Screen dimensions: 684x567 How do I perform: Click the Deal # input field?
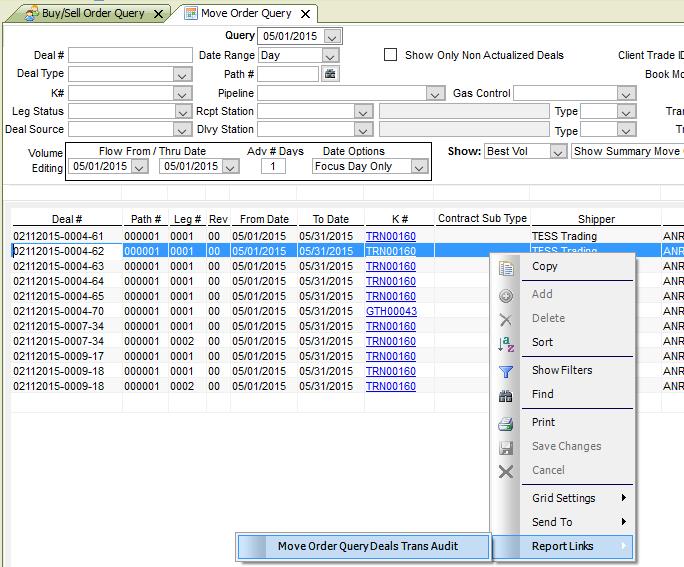[130, 56]
